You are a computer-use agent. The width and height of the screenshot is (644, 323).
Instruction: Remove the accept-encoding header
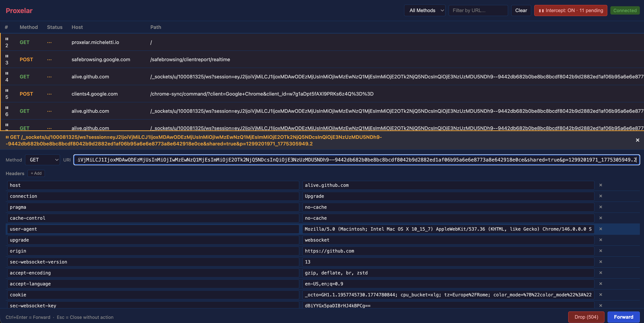(601, 273)
